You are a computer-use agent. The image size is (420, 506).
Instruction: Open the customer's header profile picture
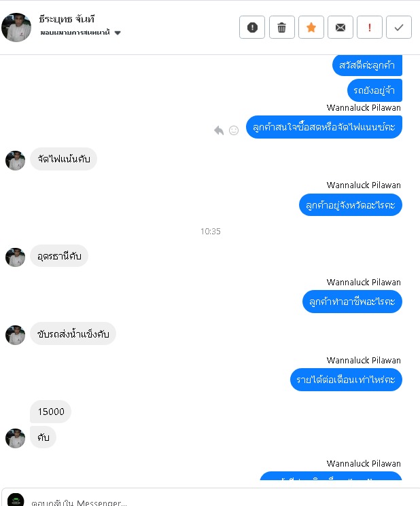(x=16, y=27)
